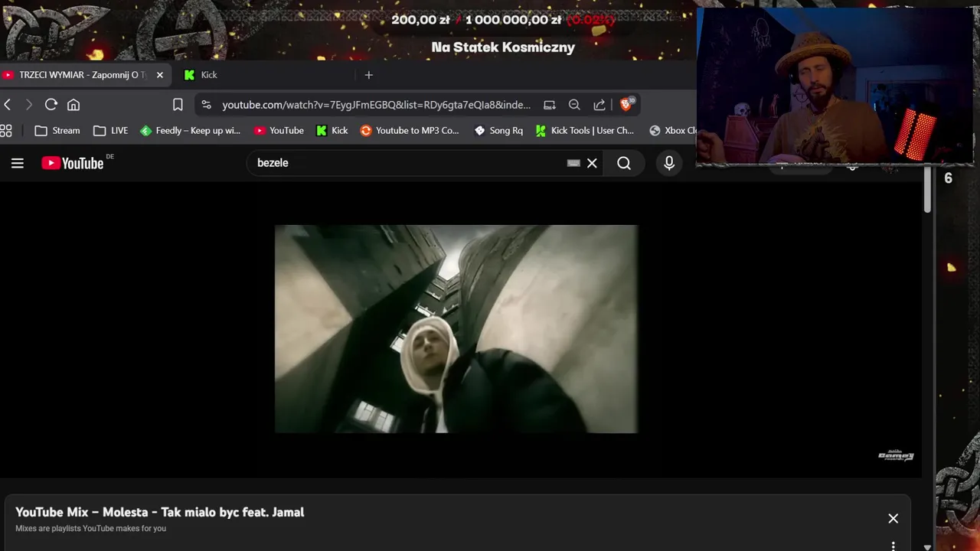Close the YouTube Mix playlist panel

click(x=893, y=519)
